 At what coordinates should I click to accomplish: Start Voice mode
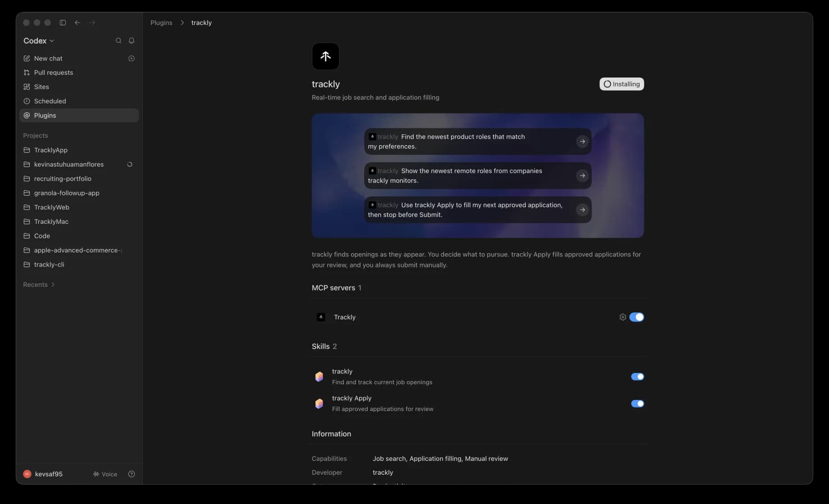point(105,474)
